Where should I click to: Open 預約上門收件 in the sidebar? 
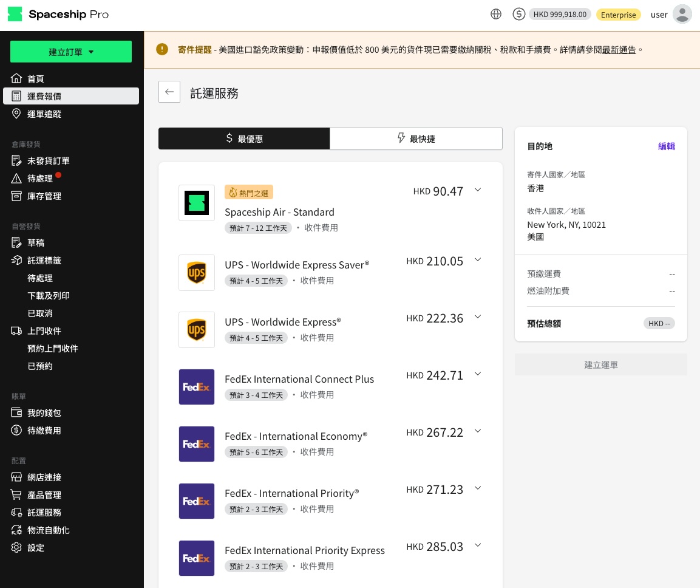click(x=53, y=348)
